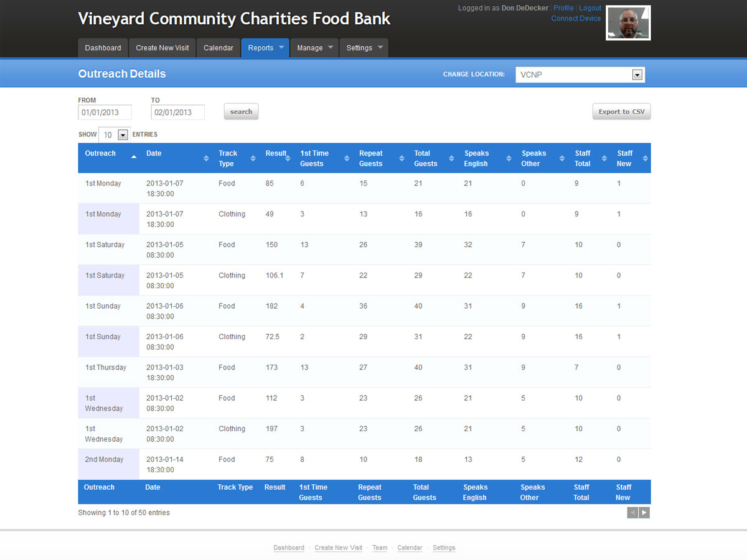Expand the Manage menu
This screenshot has height=560, width=747.
(314, 48)
